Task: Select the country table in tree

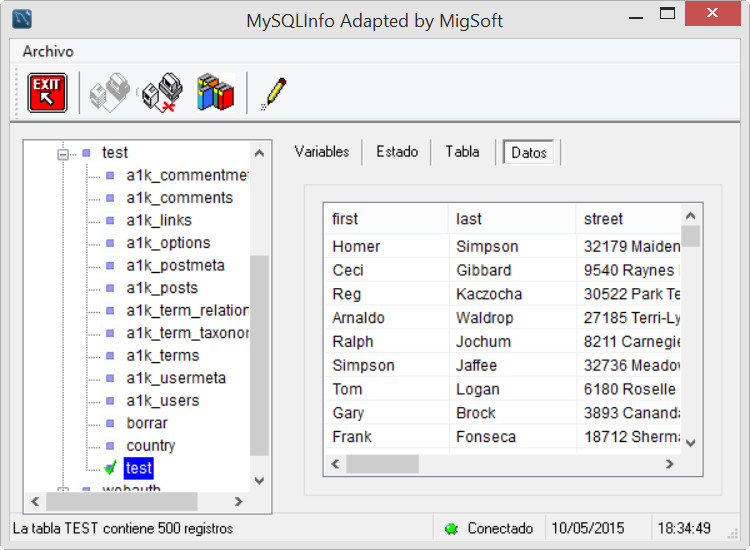Action: (150, 445)
